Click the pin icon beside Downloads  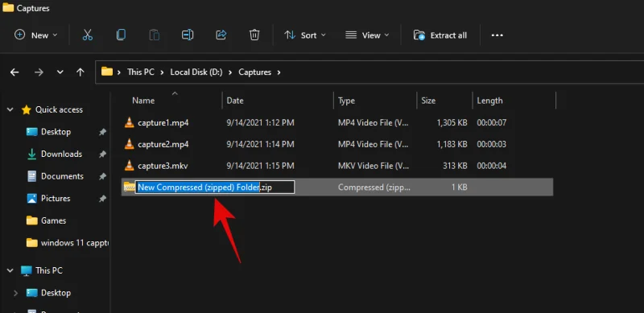102,154
